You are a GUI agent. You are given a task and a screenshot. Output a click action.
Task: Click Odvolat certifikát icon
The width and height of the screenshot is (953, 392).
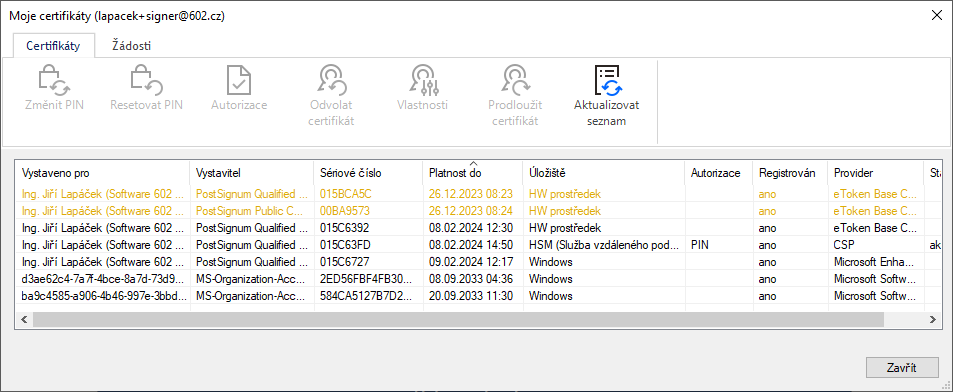point(331,80)
